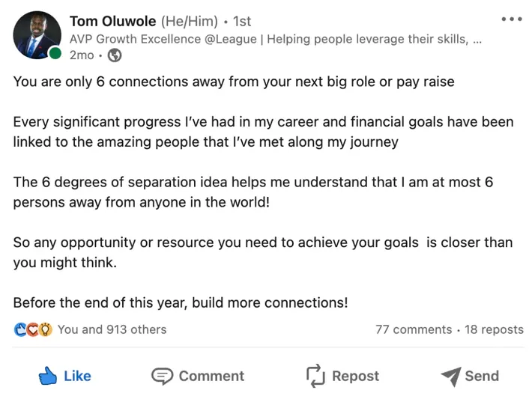Open Tom Oluwole's name link
Screen dimensions: 532x399
[113, 21]
